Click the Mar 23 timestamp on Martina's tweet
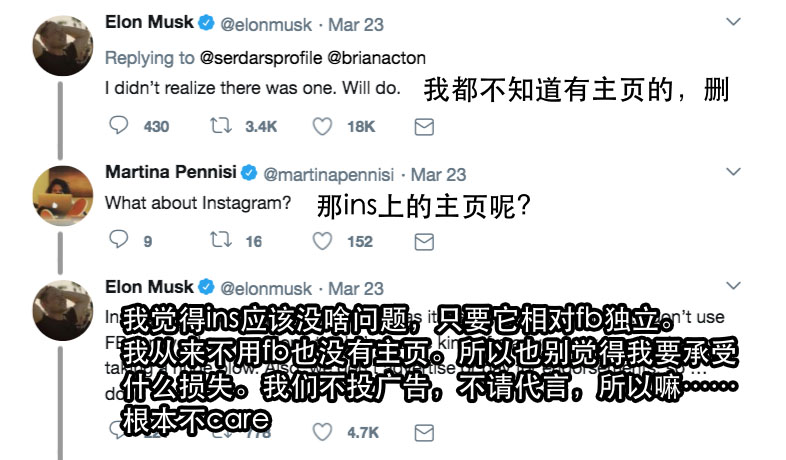Viewport: 786px width, 460px height. click(438, 174)
